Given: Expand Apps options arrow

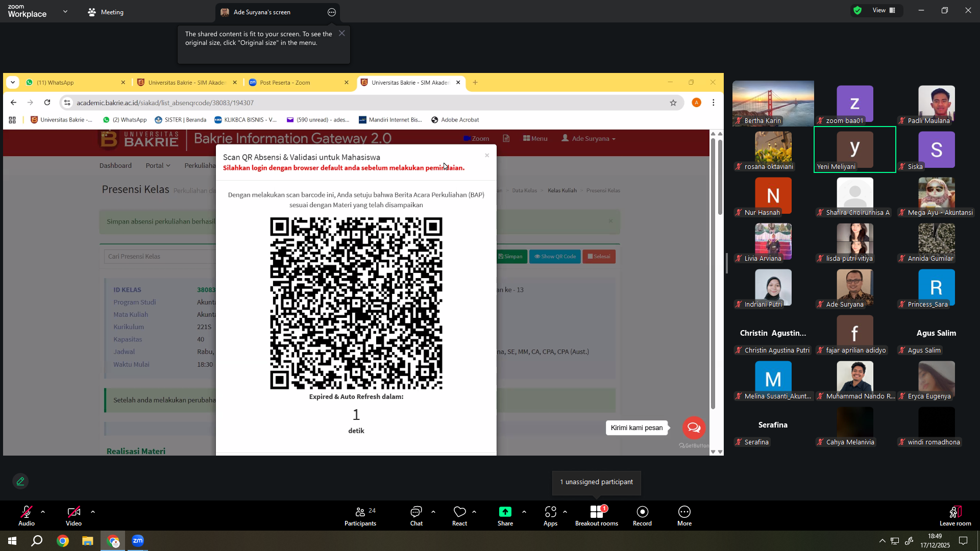Looking at the screenshot, I should tap(565, 512).
